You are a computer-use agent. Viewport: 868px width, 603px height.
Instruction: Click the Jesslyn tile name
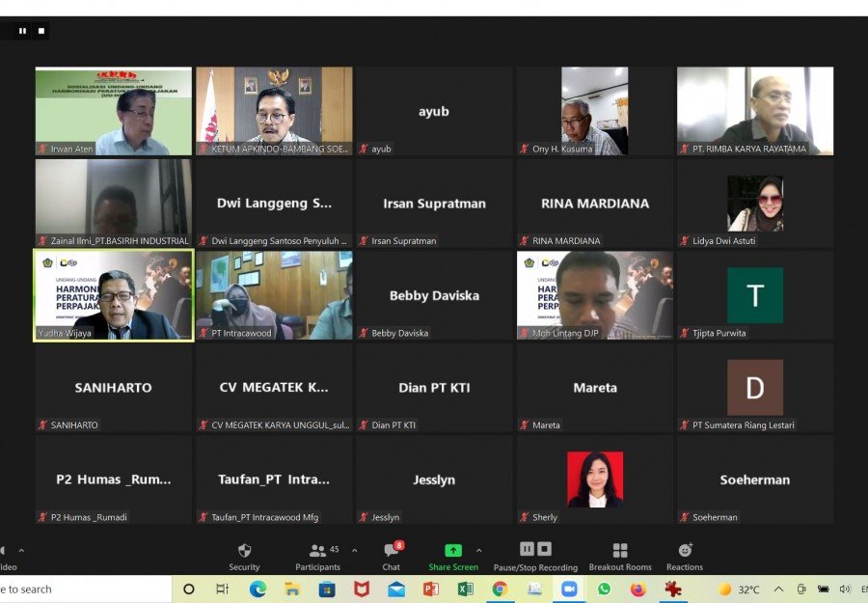click(x=434, y=480)
